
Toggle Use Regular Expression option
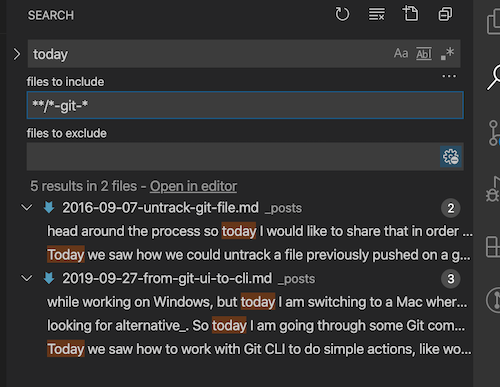447,54
